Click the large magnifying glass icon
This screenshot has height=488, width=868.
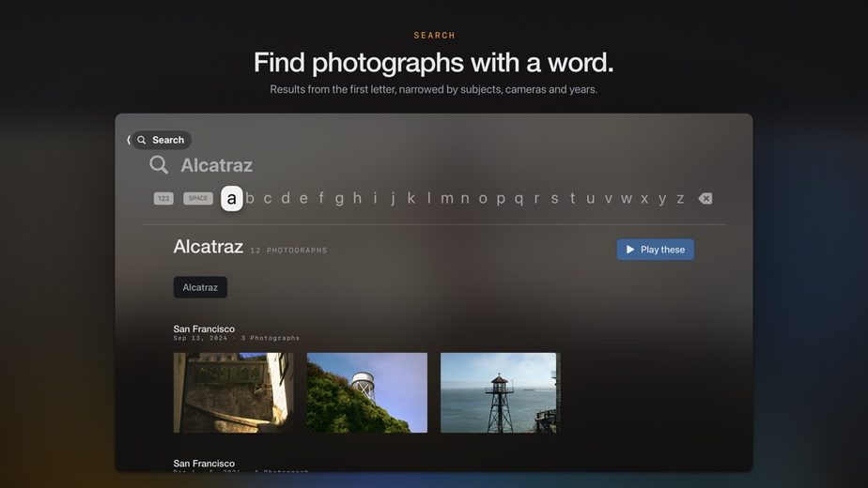[159, 165]
